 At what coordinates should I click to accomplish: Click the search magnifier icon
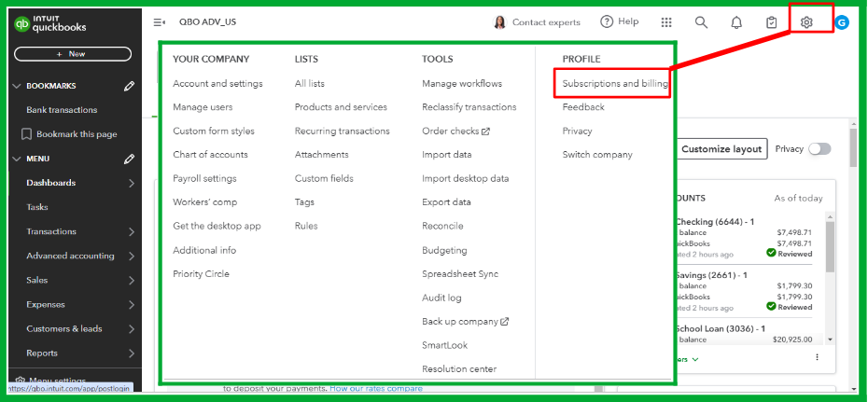(x=701, y=22)
